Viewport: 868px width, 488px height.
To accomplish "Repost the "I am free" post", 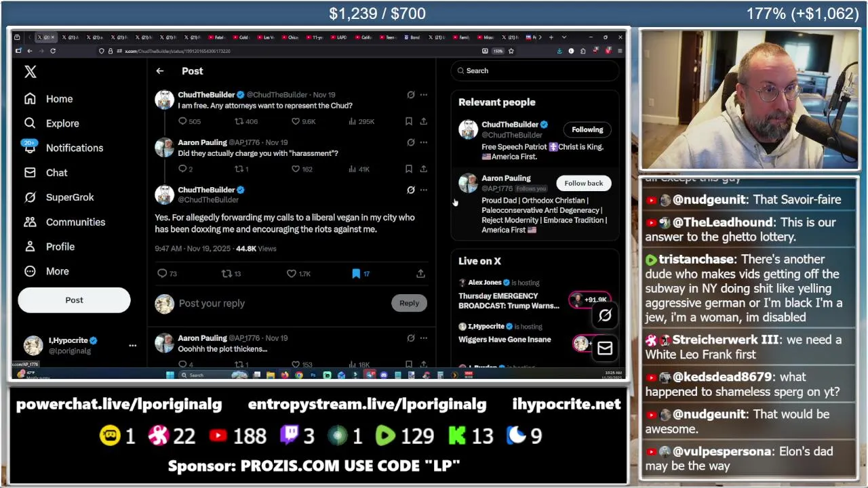I will pos(239,121).
